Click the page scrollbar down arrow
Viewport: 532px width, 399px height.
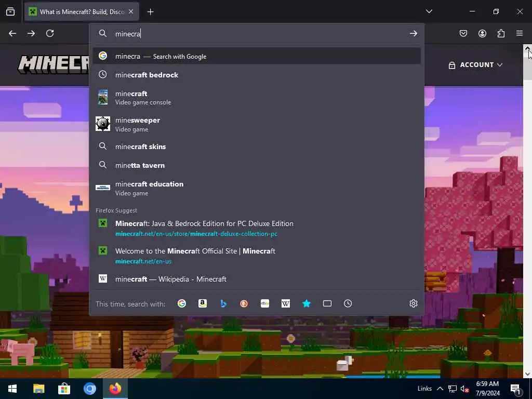click(x=528, y=374)
